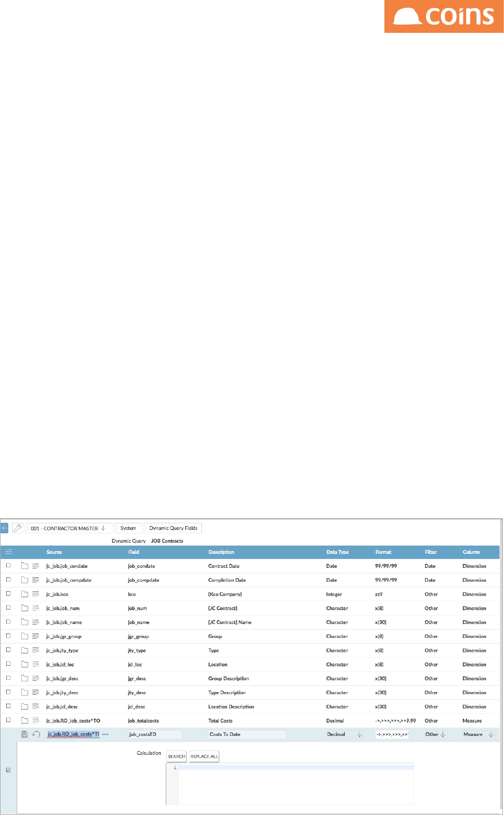Click the Format input in edit row

point(392,734)
